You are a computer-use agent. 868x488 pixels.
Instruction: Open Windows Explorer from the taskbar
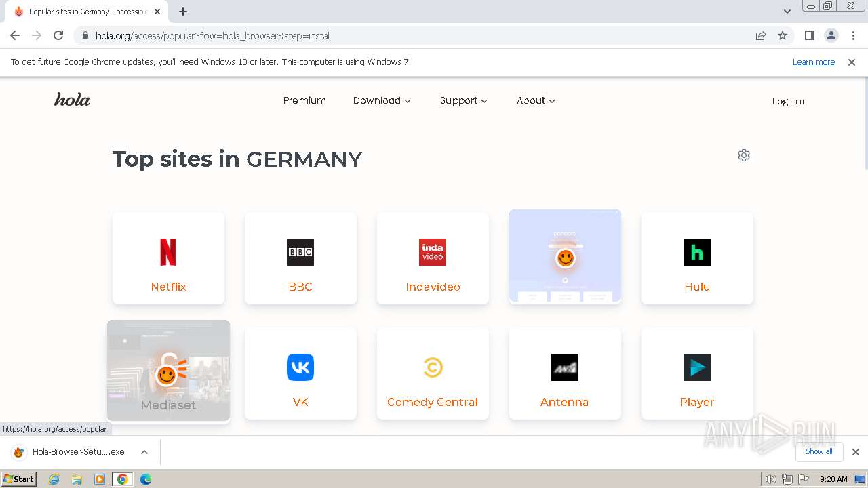77,479
